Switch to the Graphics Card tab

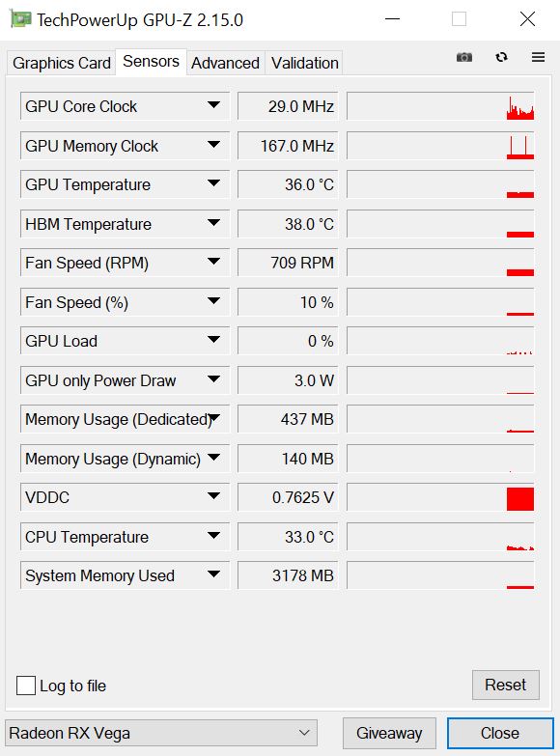pos(61,63)
